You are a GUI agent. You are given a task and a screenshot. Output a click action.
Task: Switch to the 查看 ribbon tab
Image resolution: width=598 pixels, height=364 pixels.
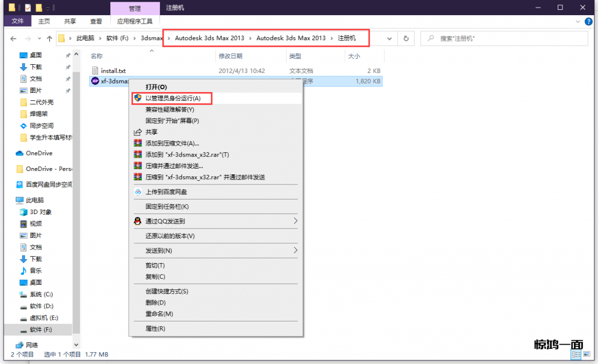click(96, 21)
